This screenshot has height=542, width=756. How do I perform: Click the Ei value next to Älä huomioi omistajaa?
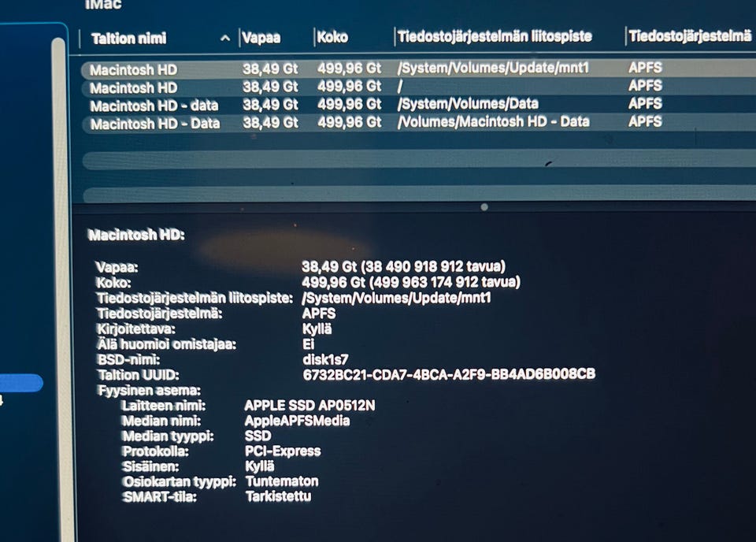[x=308, y=343]
